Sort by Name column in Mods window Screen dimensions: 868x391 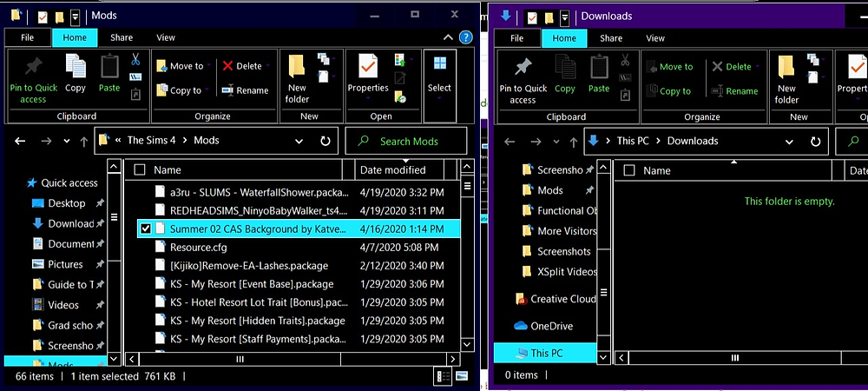click(168, 170)
